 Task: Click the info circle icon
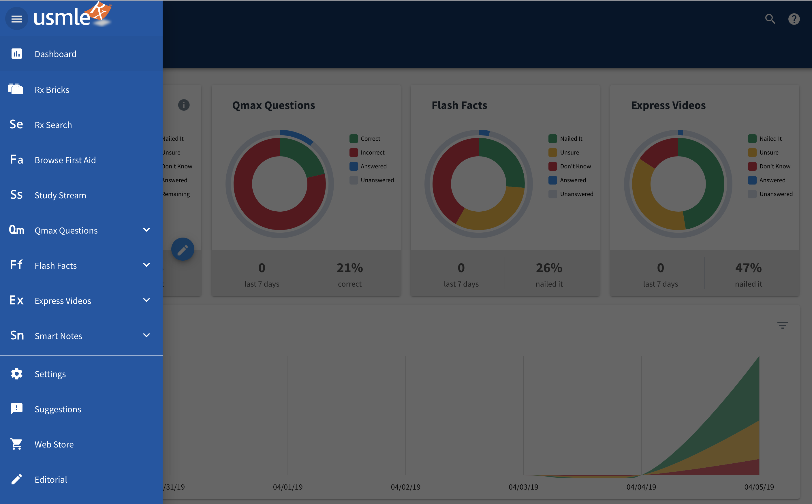click(184, 105)
